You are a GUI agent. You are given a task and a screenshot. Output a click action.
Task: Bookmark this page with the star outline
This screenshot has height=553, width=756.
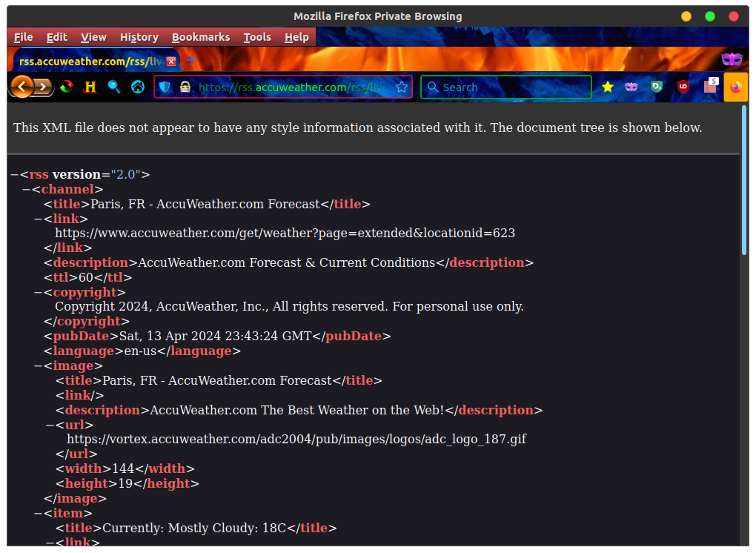click(402, 87)
